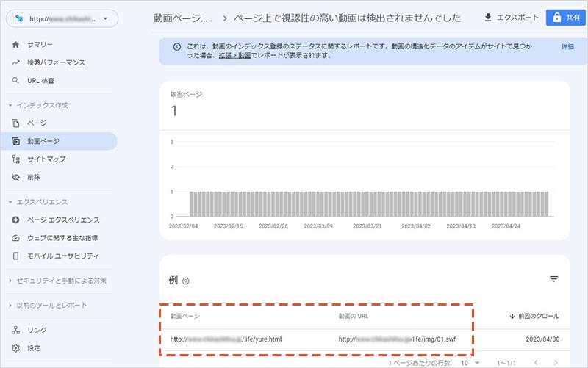This screenshot has width=588, height=368.
Task: Open Page Experience report icon
Action: [15, 220]
